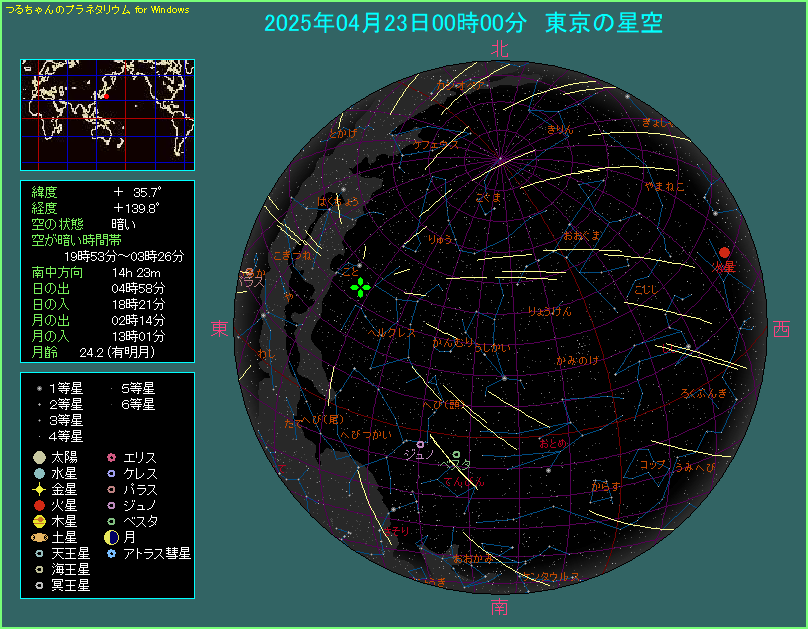Click the date and time title text

coord(462,24)
